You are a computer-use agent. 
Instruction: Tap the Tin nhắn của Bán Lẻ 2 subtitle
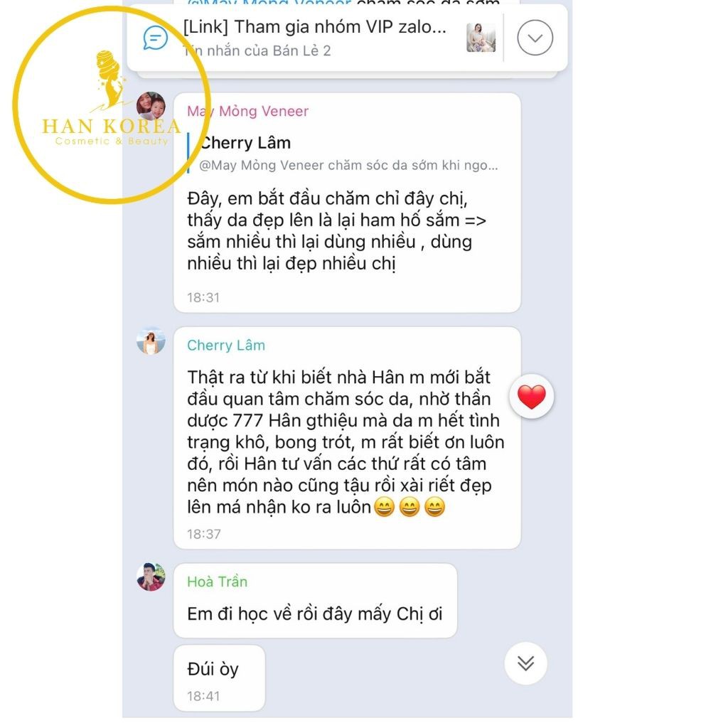[257, 50]
